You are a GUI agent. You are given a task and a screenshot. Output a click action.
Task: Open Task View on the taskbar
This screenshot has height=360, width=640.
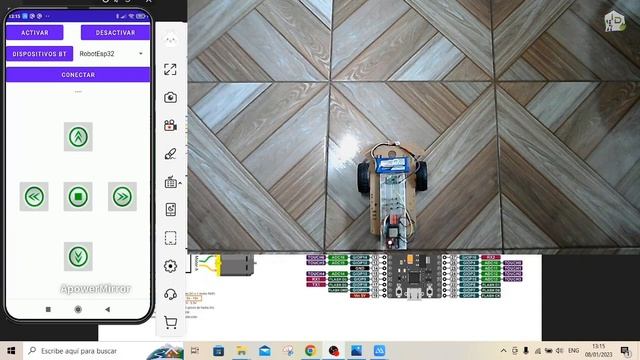click(x=195, y=351)
